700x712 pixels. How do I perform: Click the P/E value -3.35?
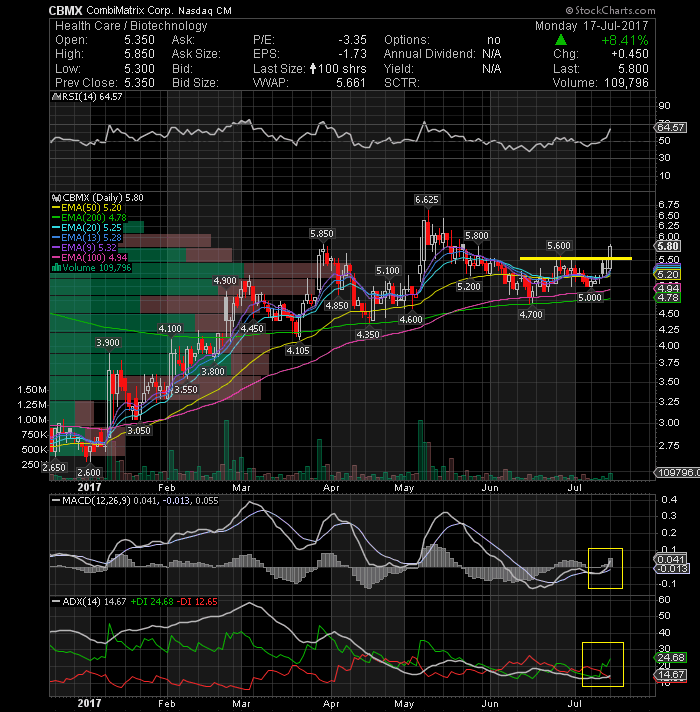coord(352,40)
